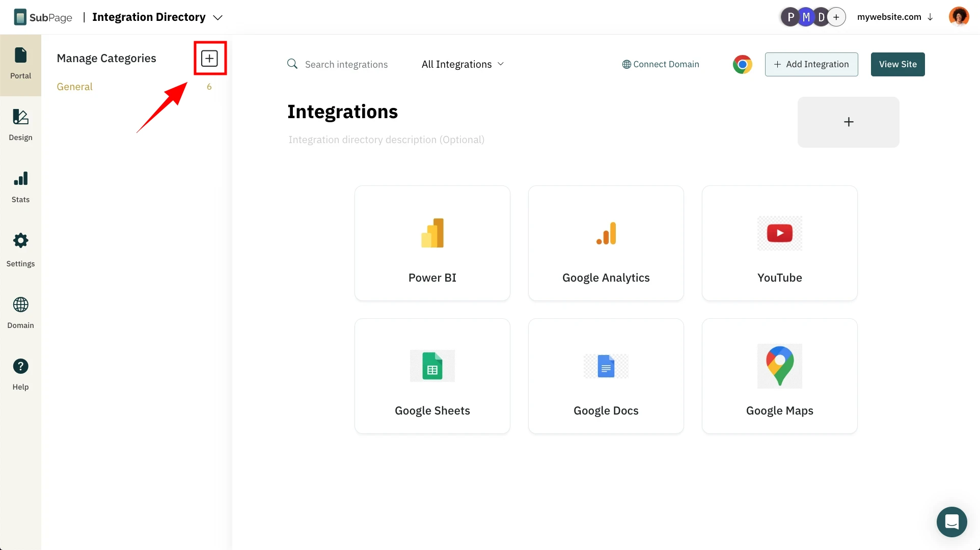The image size is (980, 550).
Task: Expand the Integration Directory dropdown
Action: [x=157, y=17]
